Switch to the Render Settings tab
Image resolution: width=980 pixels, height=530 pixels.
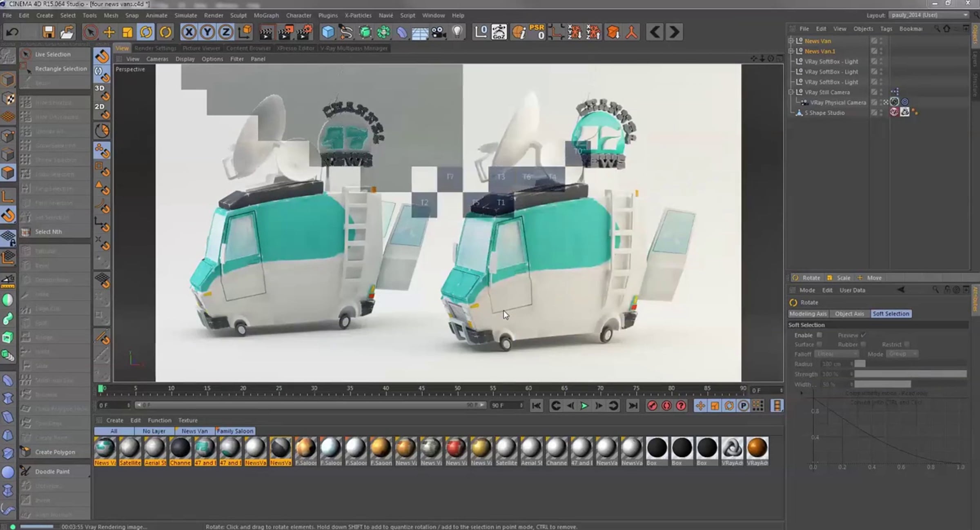coord(155,48)
